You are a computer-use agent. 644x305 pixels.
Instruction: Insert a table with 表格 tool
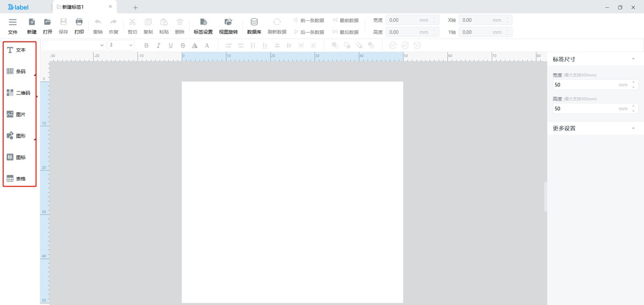pyautogui.click(x=16, y=179)
